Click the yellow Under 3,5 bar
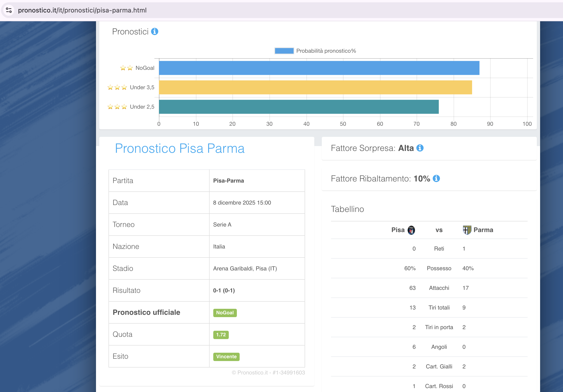Image resolution: width=563 pixels, height=392 pixels. click(x=315, y=87)
